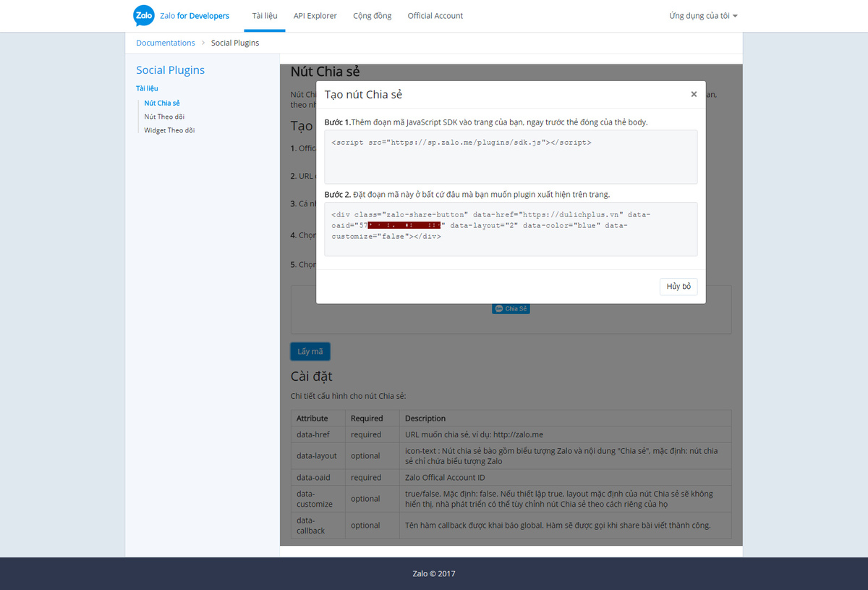Click the data-customize attribute cell
This screenshot has height=590, width=868.
coord(318,499)
